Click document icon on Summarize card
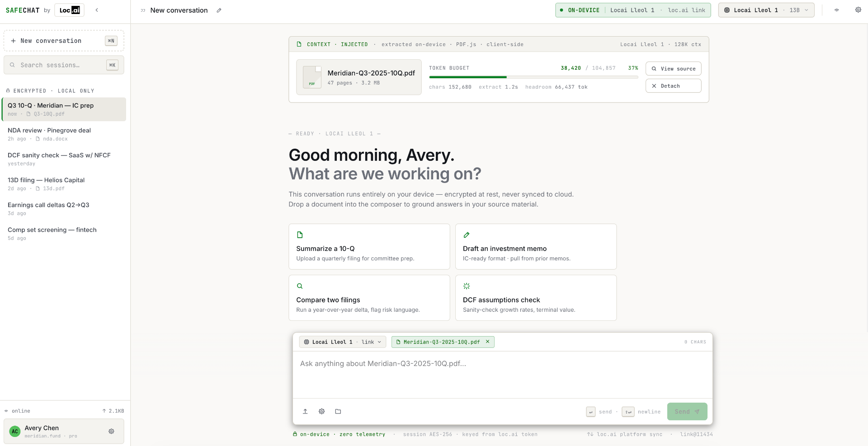 (x=300, y=235)
